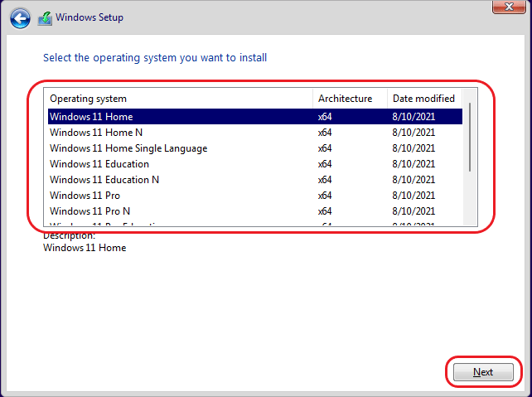The width and height of the screenshot is (532, 397).
Task: Click x64 in the Windows 11 Home N row
Action: tap(325, 133)
